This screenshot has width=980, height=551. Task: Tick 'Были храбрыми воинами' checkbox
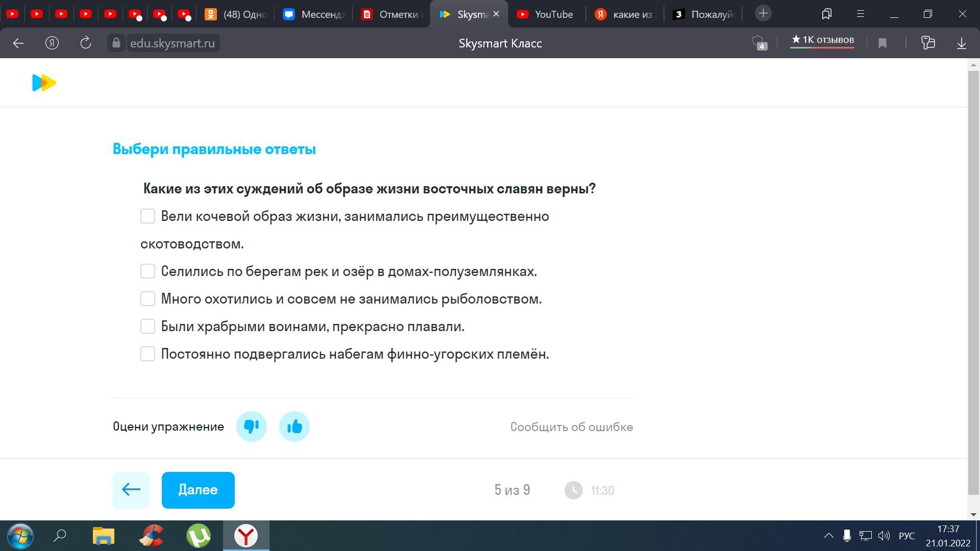tap(148, 327)
